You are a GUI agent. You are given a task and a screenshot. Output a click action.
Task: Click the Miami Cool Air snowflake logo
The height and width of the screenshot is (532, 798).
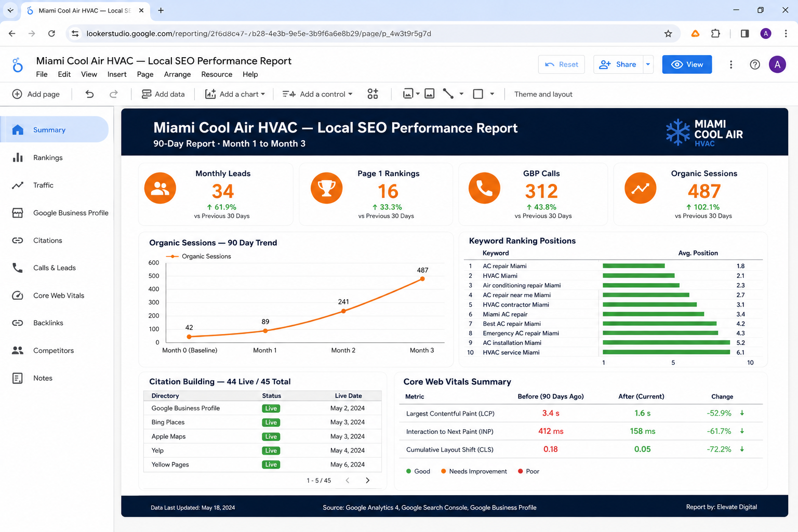(678, 132)
